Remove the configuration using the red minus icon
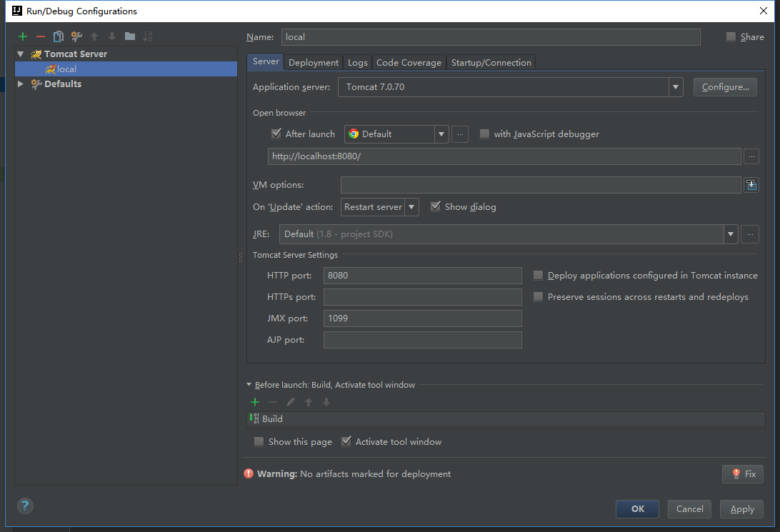The image size is (780, 532). pyautogui.click(x=41, y=36)
